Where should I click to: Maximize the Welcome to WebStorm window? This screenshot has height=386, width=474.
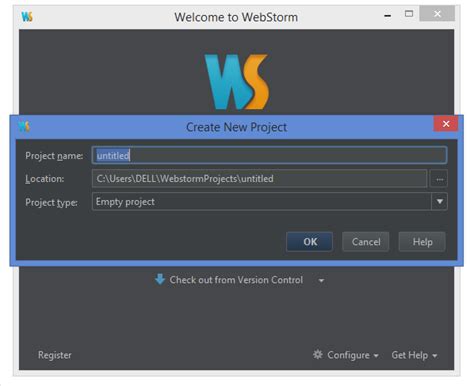click(x=409, y=14)
